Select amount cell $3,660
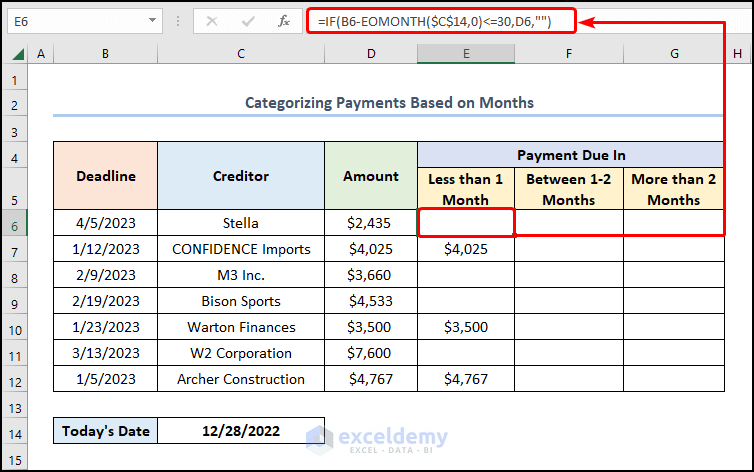This screenshot has height=472, width=754. click(371, 274)
